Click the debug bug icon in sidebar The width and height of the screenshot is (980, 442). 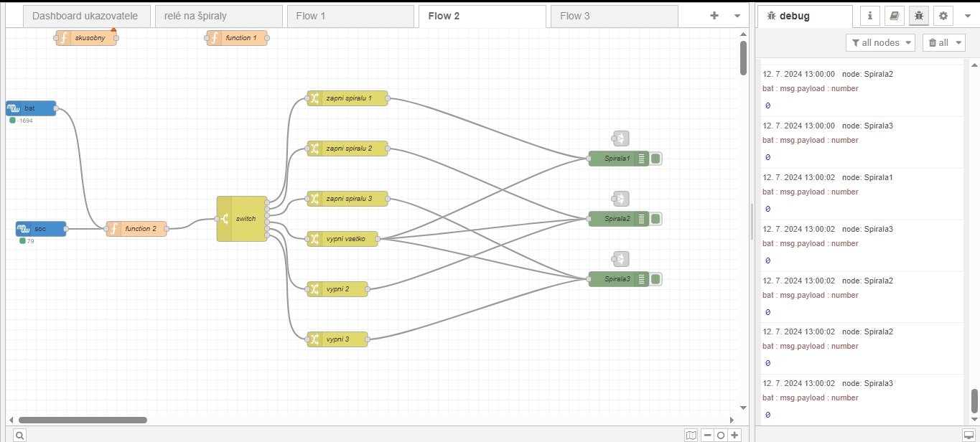pos(918,16)
